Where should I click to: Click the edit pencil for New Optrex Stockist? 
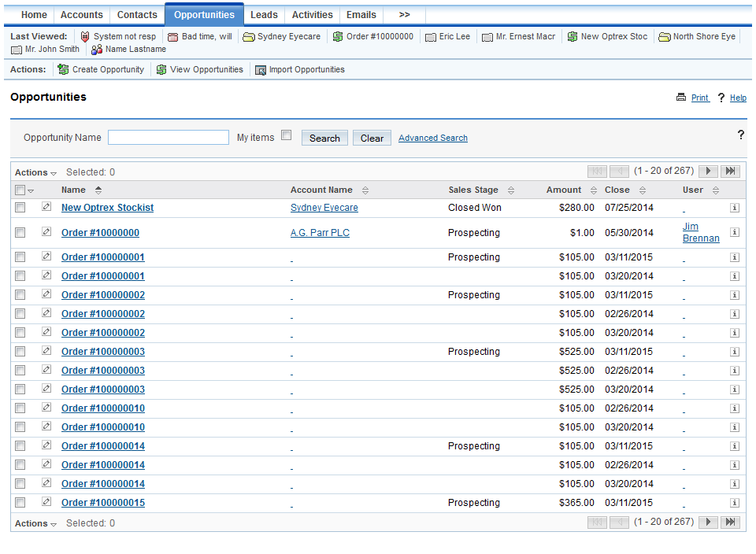46,207
